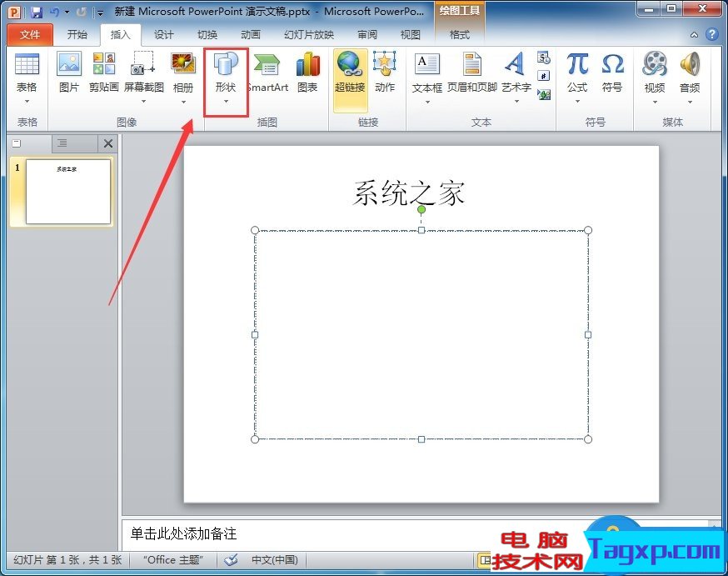Insert a table with the 表格 icon
The image size is (728, 576).
[x=27, y=65]
